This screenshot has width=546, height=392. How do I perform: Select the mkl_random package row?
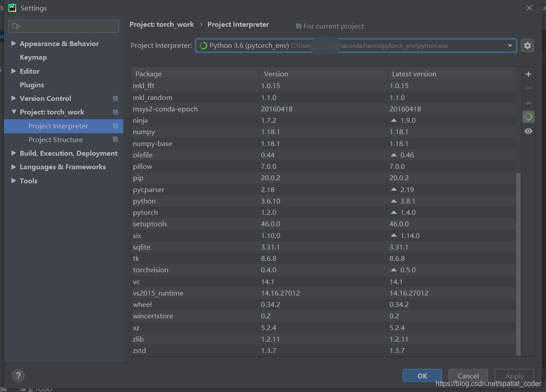coord(324,98)
